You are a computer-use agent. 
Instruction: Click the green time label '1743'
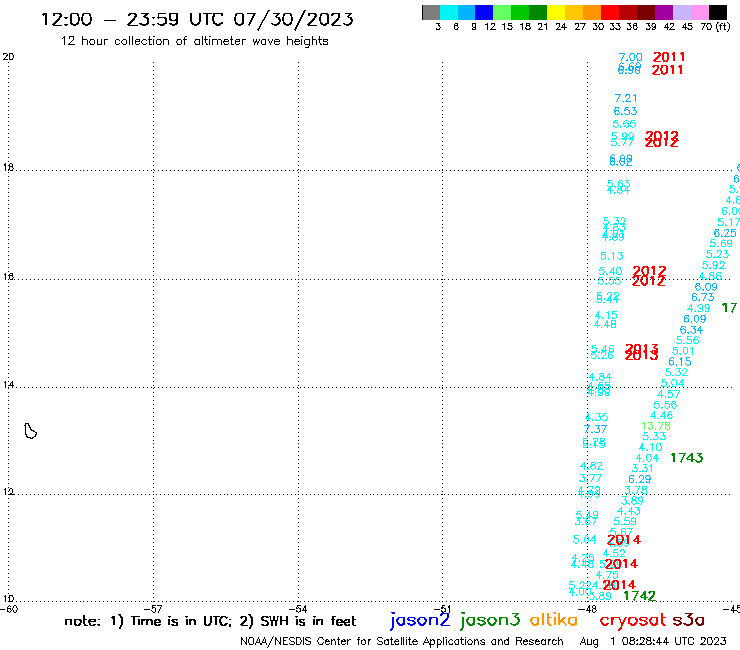687,458
